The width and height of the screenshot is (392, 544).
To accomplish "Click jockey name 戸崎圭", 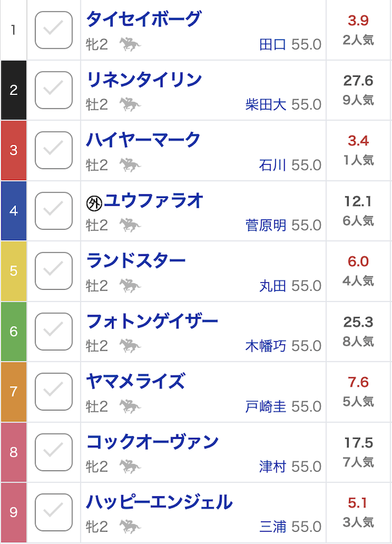I will [x=265, y=407].
